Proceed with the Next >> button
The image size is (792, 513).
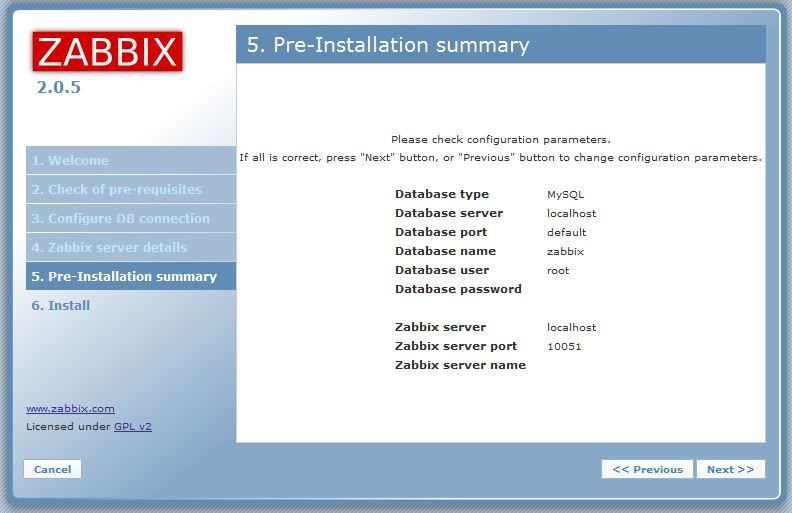(x=730, y=469)
